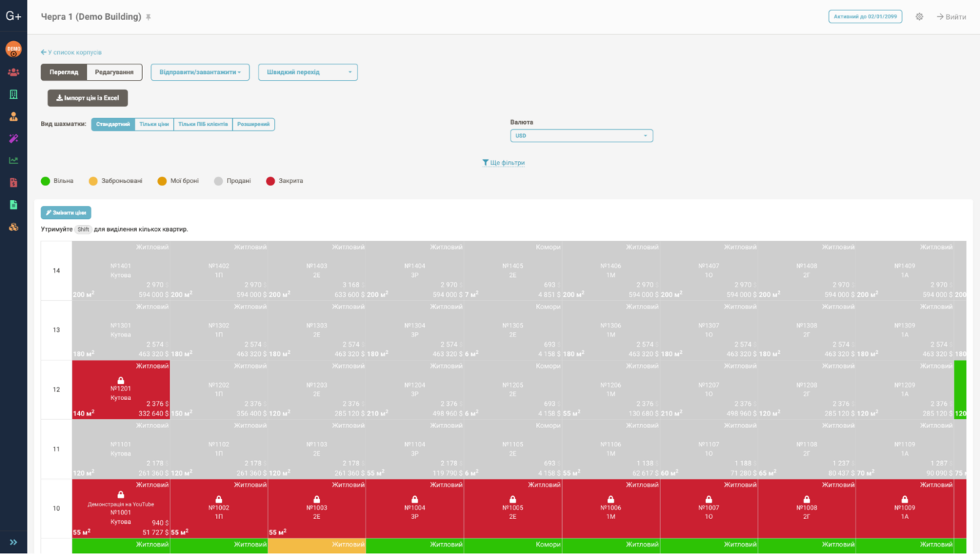Open the red dollar invoice icon in sidebar
The width and height of the screenshot is (980, 554).
[13, 182]
